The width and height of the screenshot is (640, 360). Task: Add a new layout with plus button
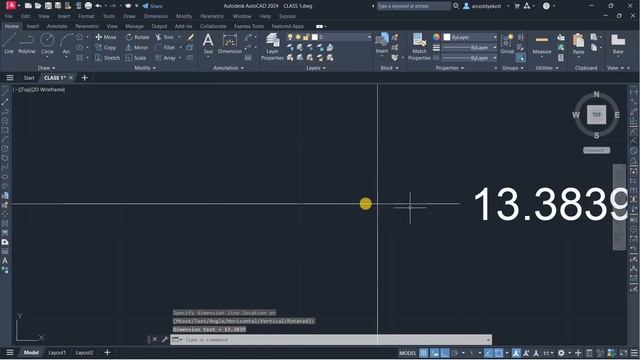click(x=107, y=352)
